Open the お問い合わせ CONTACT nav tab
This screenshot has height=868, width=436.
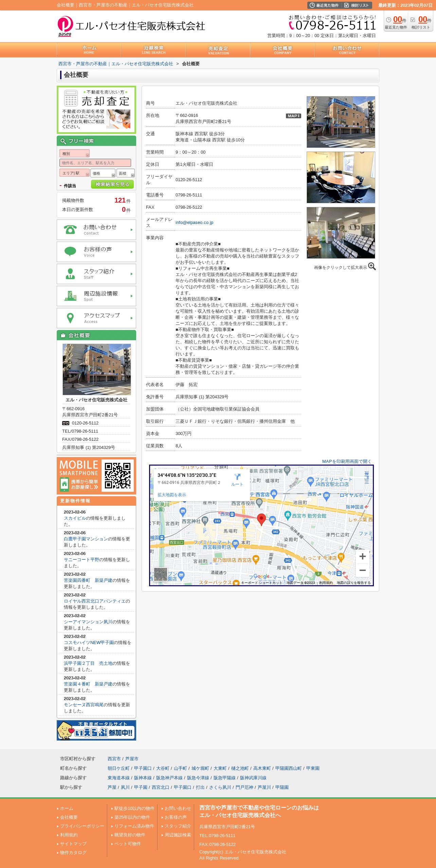(347, 50)
